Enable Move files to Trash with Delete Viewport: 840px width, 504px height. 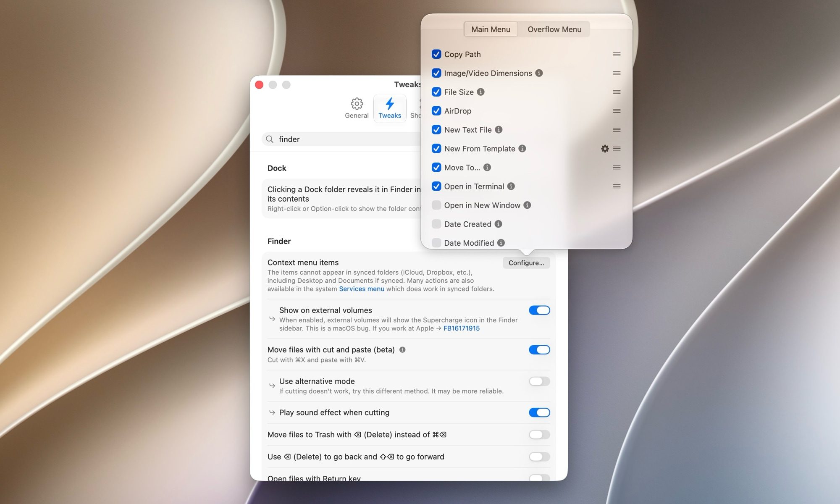tap(539, 435)
